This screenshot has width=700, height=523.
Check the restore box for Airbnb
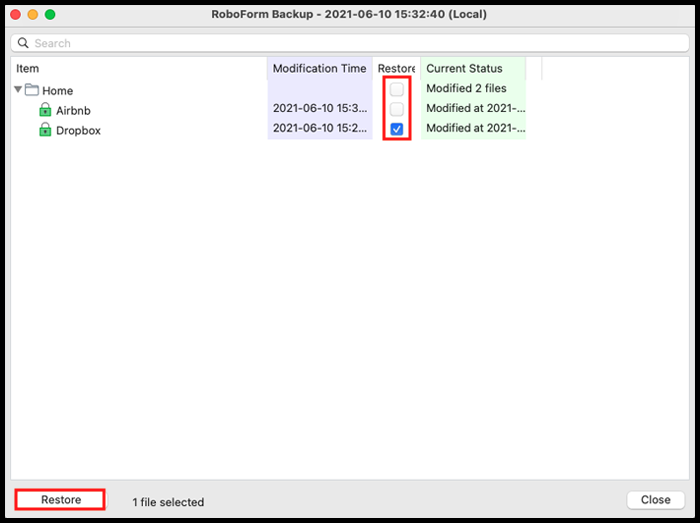point(396,109)
